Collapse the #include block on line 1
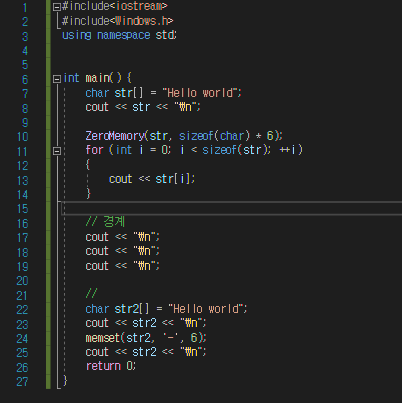Screen dimensions: 402x403 pyautogui.click(x=57, y=7)
